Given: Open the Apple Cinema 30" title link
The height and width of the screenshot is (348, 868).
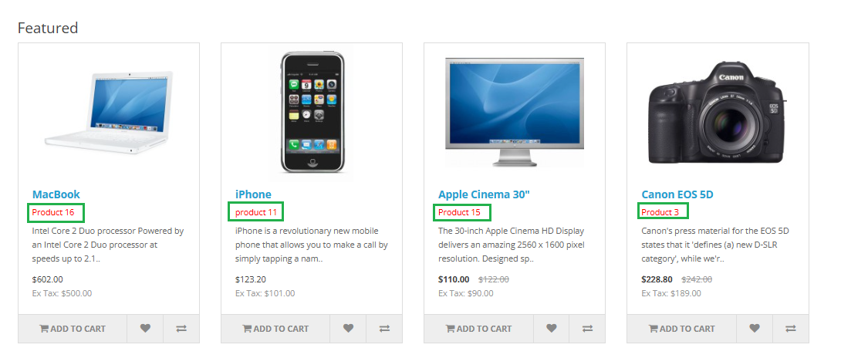Looking at the screenshot, I should click(485, 194).
